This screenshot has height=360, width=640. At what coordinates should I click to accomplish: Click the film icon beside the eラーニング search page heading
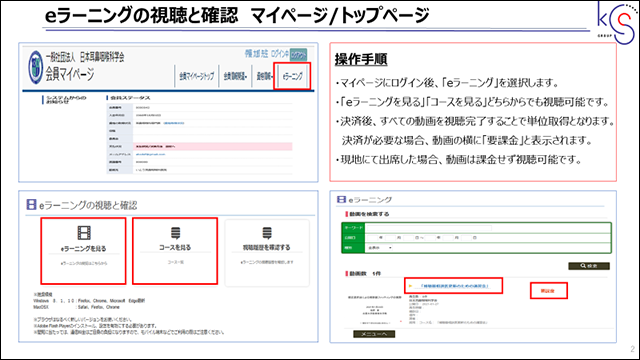(x=341, y=200)
